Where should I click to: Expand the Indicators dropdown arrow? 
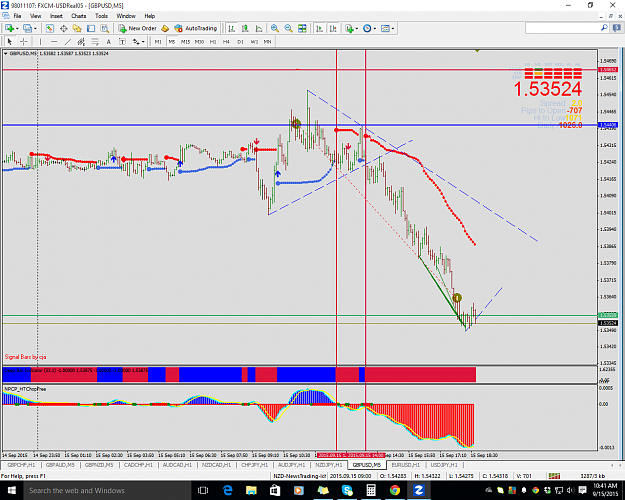(x=357, y=29)
